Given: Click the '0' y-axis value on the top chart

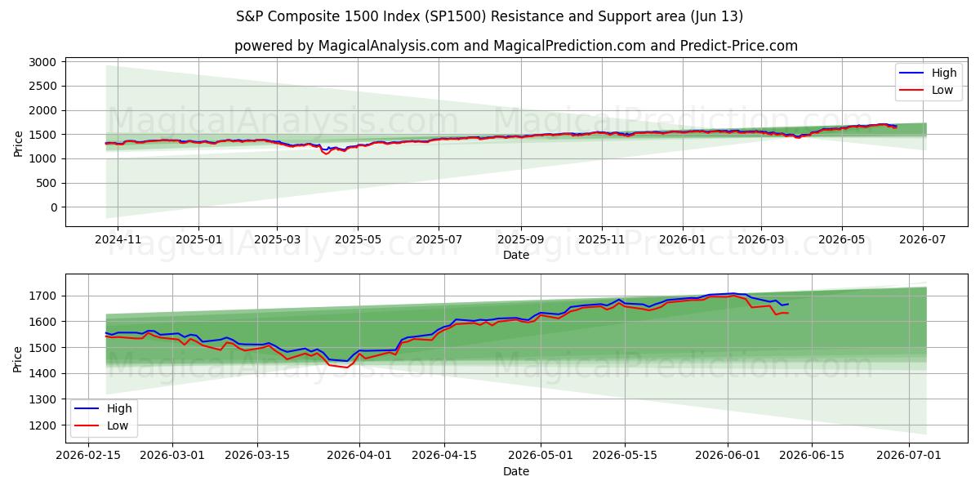Looking at the screenshot, I should [53, 207].
